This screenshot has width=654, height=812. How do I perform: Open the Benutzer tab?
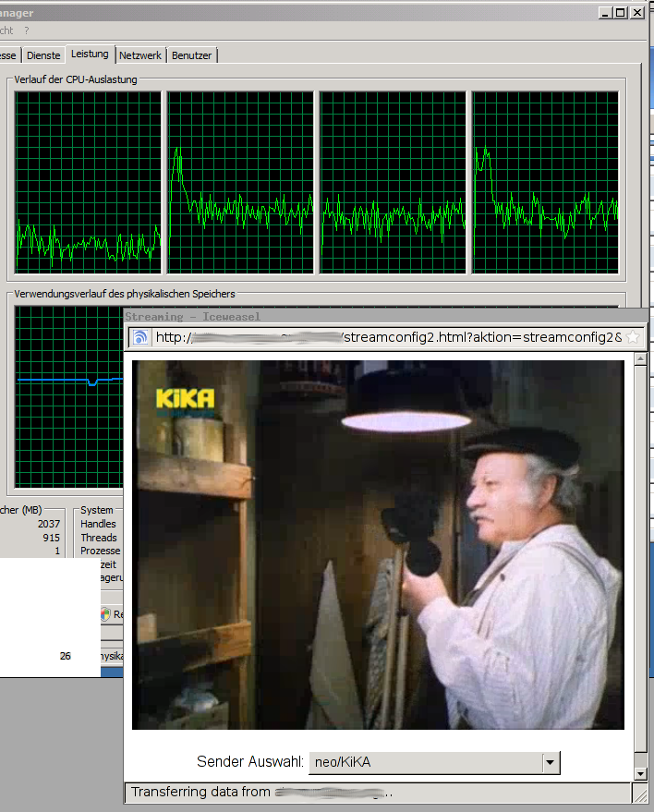pyautogui.click(x=191, y=55)
